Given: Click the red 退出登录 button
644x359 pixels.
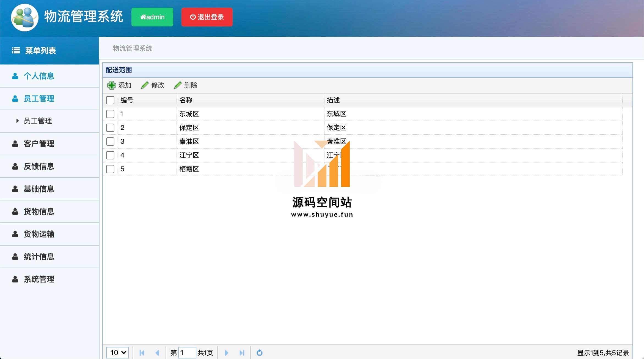Looking at the screenshot, I should 207,17.
